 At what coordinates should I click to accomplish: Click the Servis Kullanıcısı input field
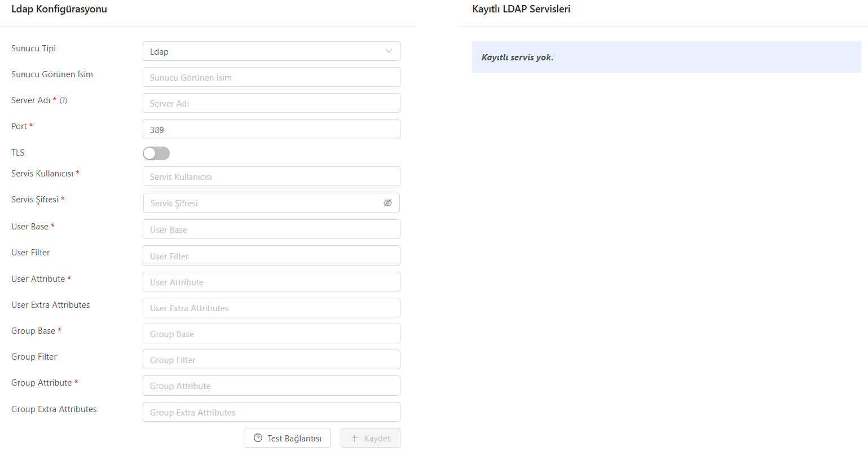tap(271, 176)
